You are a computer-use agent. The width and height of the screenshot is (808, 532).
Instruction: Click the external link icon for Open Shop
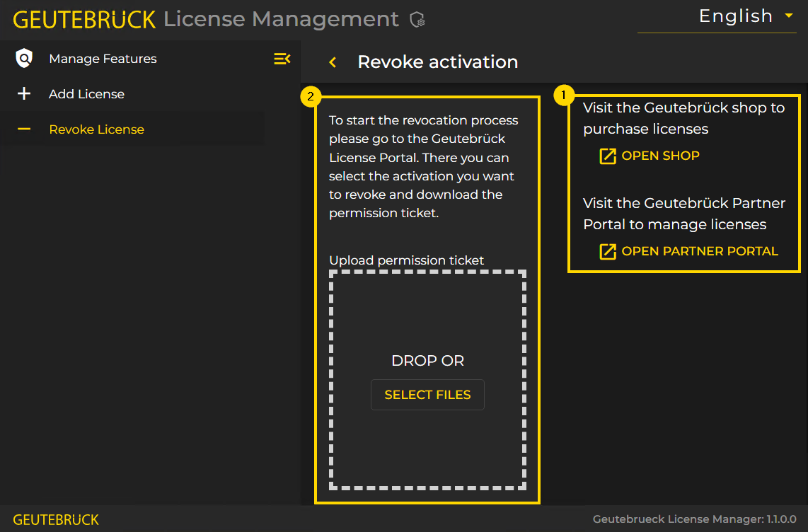coord(608,156)
